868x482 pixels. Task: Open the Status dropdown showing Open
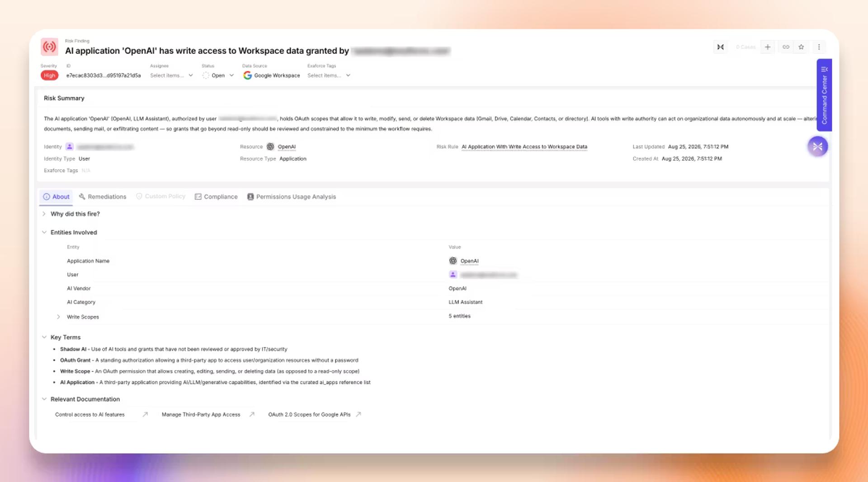pyautogui.click(x=218, y=75)
